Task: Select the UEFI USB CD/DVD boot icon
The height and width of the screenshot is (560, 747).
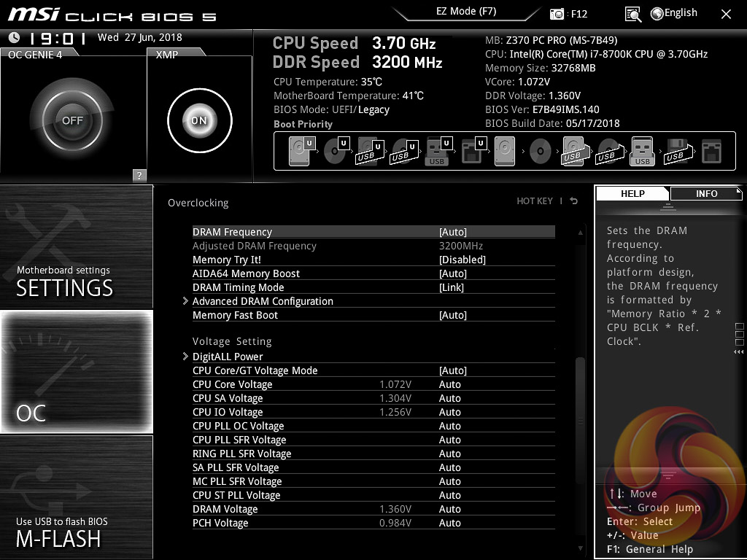Action: point(404,151)
